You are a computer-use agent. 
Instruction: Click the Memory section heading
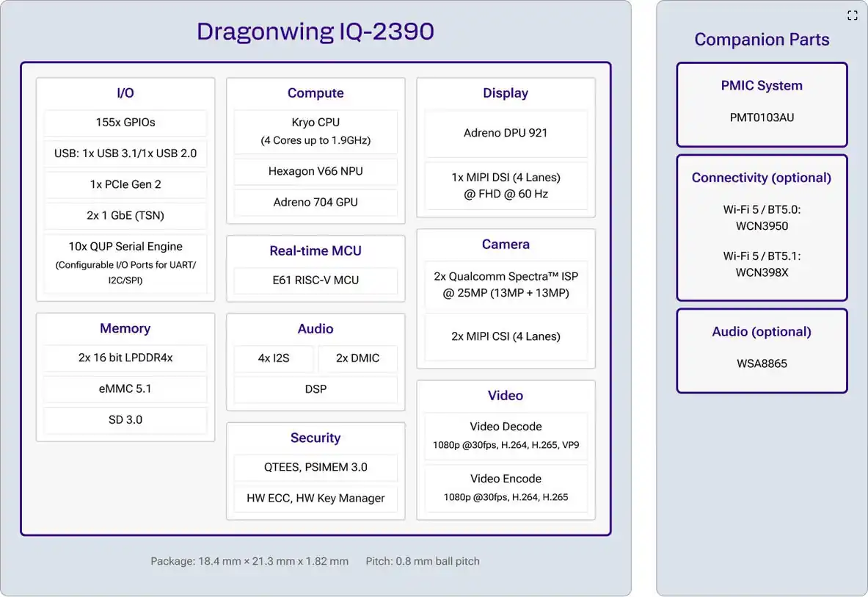click(x=125, y=328)
